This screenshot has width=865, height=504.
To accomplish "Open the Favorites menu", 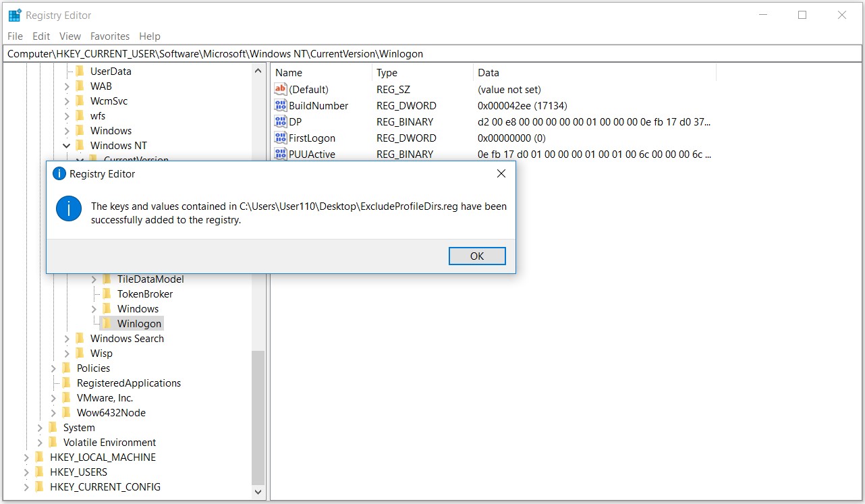I will (110, 36).
